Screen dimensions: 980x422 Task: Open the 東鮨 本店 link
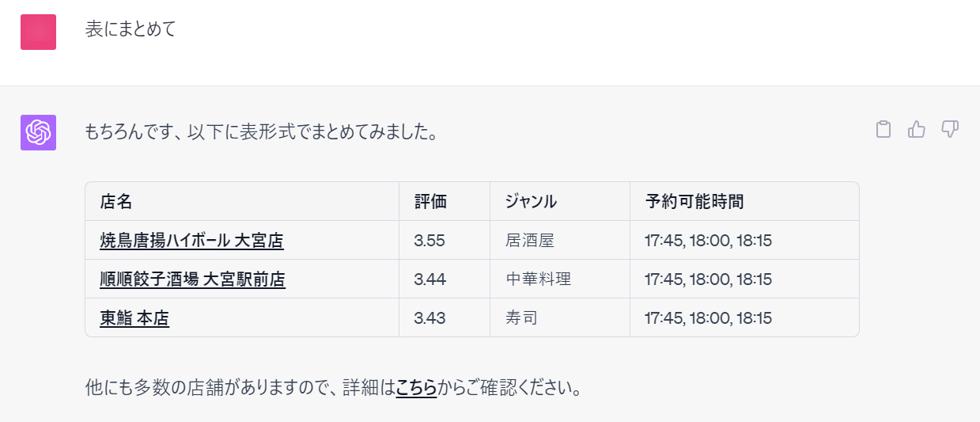point(134,318)
